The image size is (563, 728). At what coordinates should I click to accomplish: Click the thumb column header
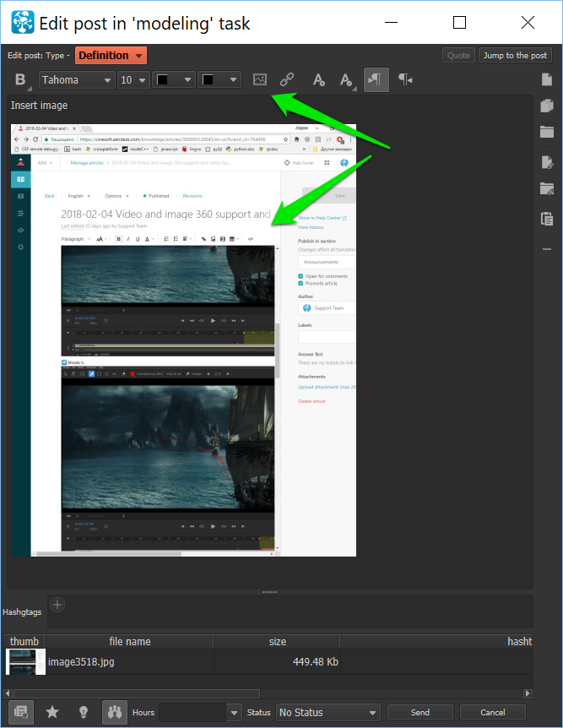click(x=24, y=641)
